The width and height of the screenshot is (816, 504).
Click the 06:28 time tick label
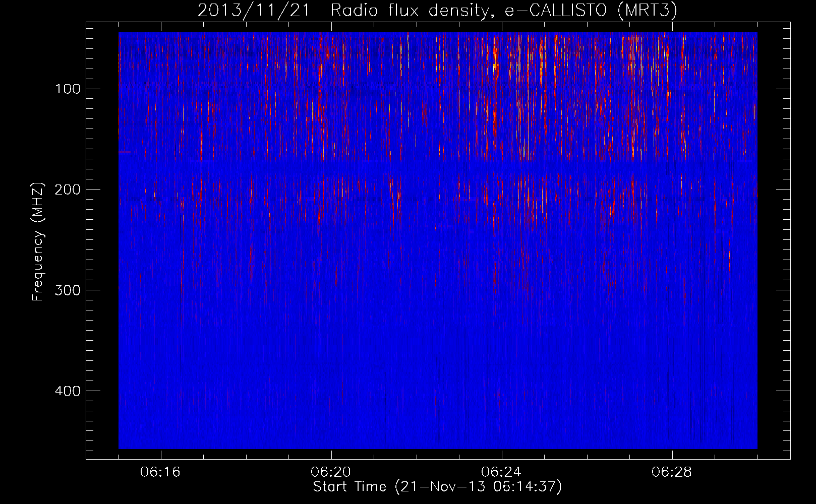click(x=672, y=472)
